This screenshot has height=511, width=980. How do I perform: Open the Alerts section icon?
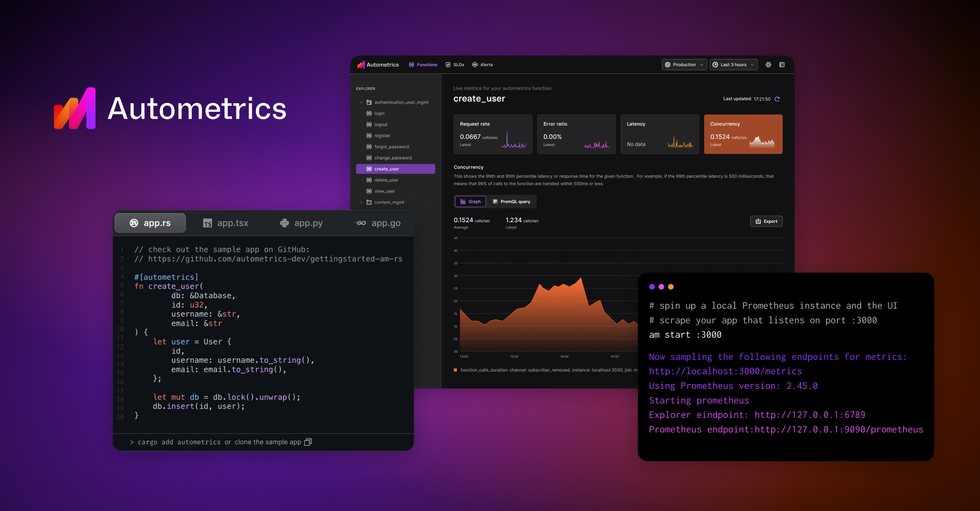tap(475, 64)
